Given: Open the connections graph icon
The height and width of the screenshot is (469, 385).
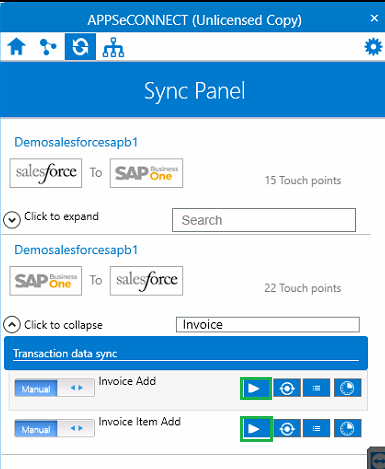Looking at the screenshot, I should pyautogui.click(x=48, y=47).
